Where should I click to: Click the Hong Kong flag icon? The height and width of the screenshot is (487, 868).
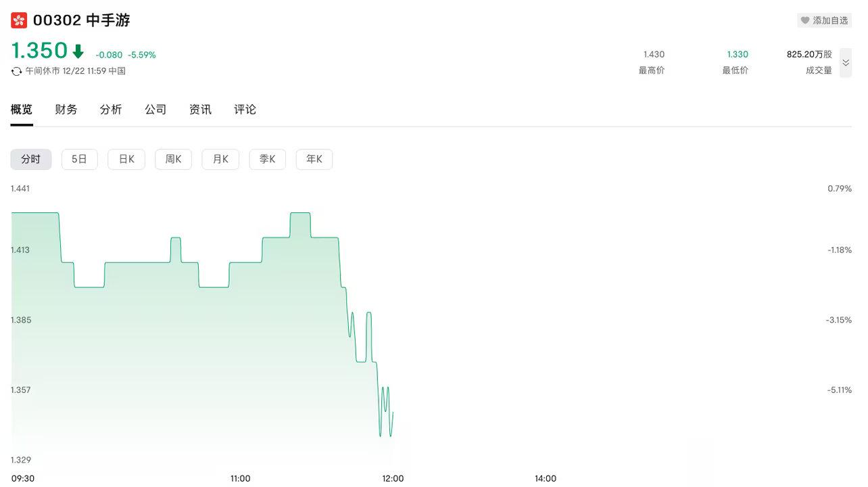point(19,20)
